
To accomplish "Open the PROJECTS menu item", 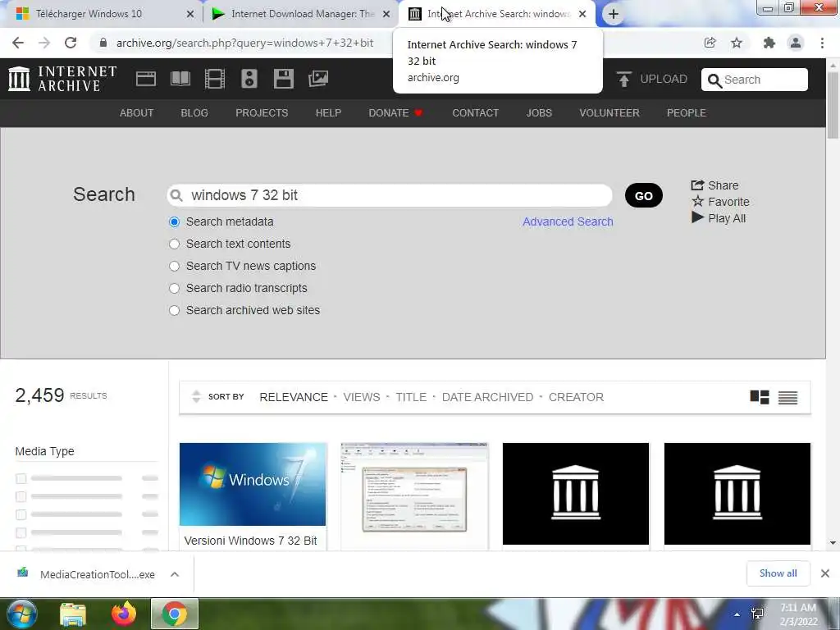I will [262, 113].
